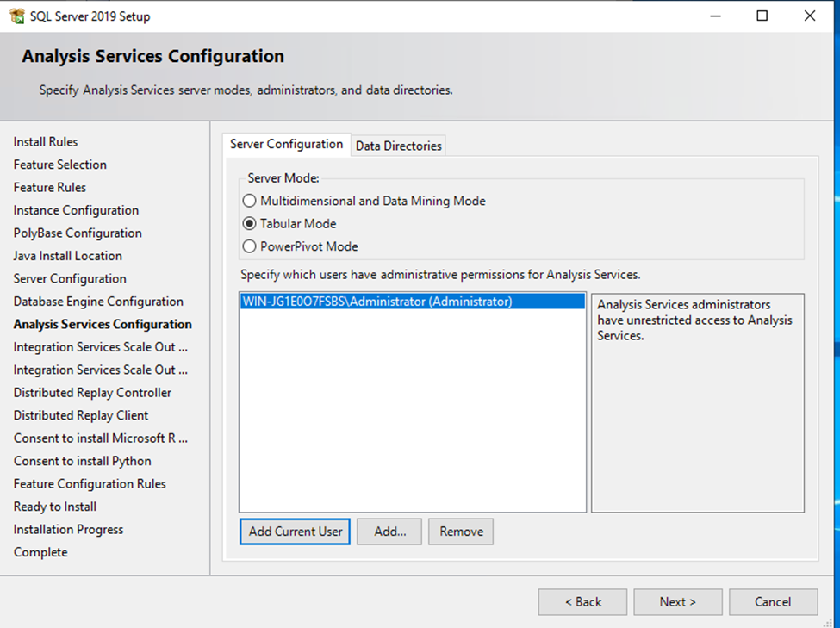Click Installation Progress step
The image size is (840, 628).
(69, 530)
